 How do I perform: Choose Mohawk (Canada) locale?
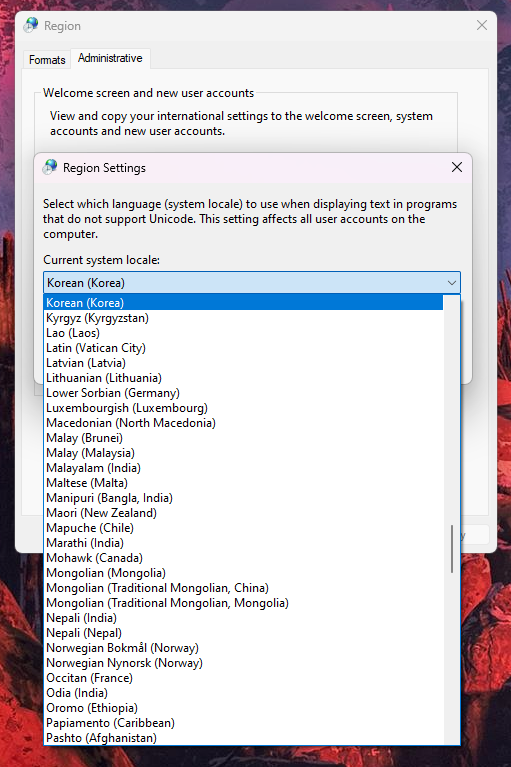[244, 558]
